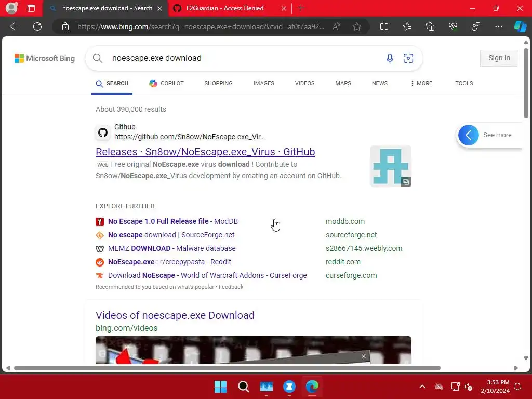Open MEMZ DOWNLOAD Malware database link
Image resolution: width=532 pixels, height=399 pixels.
tap(171, 248)
